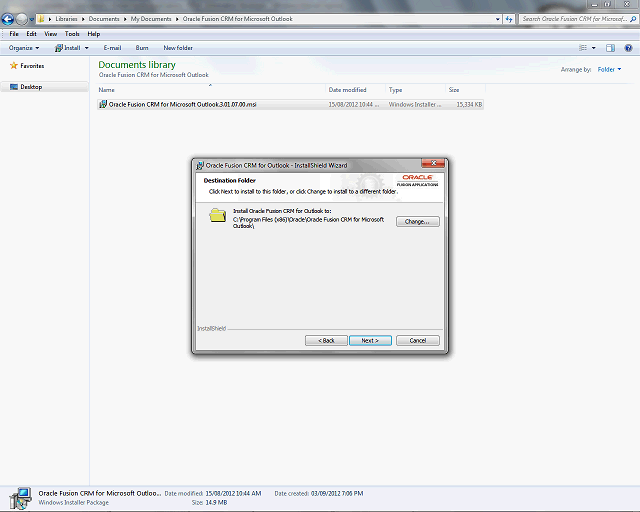Open the address bar history dropdown

[x=498, y=19]
